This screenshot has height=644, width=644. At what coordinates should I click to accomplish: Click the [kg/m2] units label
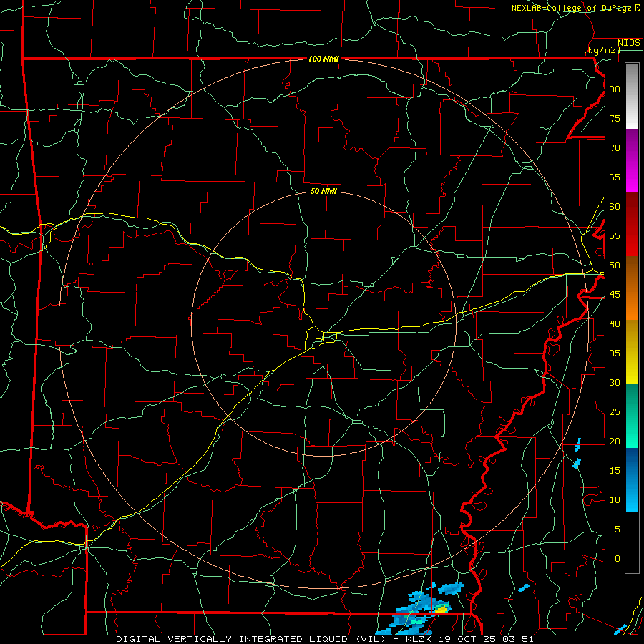602,50
